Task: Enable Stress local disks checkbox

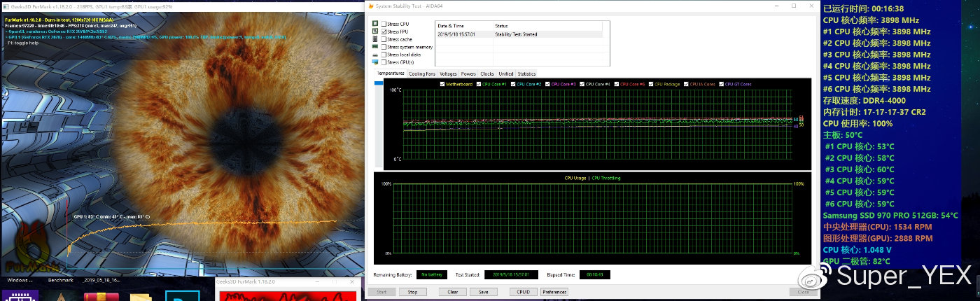Action: click(x=384, y=55)
